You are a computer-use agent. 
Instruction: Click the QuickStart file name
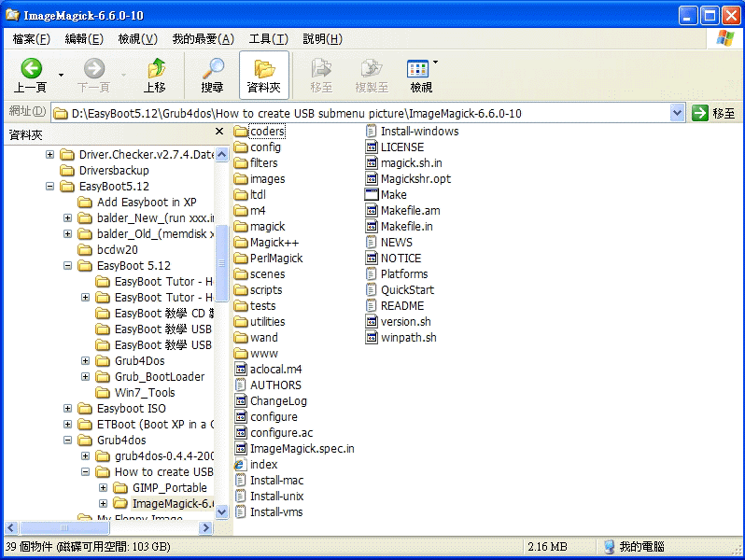coord(408,290)
